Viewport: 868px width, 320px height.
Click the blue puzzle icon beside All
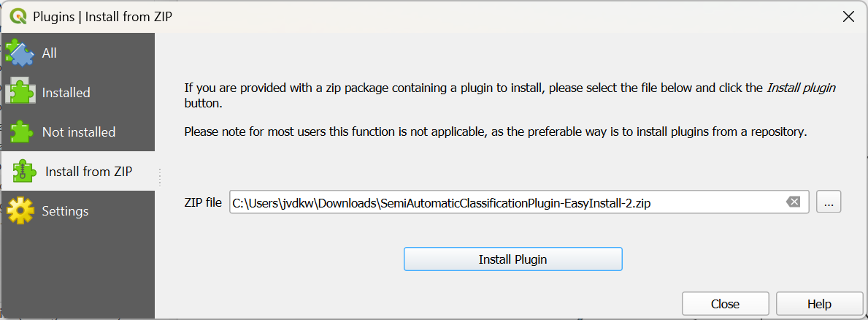(x=20, y=53)
